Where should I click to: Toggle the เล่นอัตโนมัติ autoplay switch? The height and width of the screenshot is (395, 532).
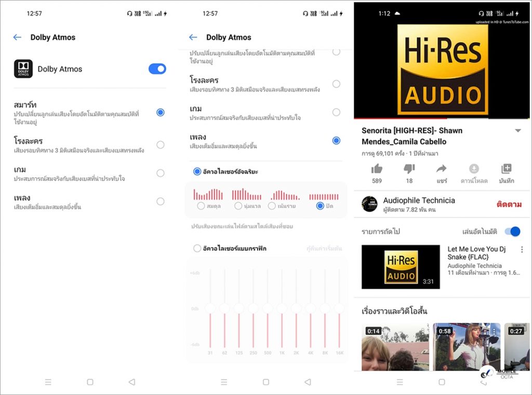(513, 231)
